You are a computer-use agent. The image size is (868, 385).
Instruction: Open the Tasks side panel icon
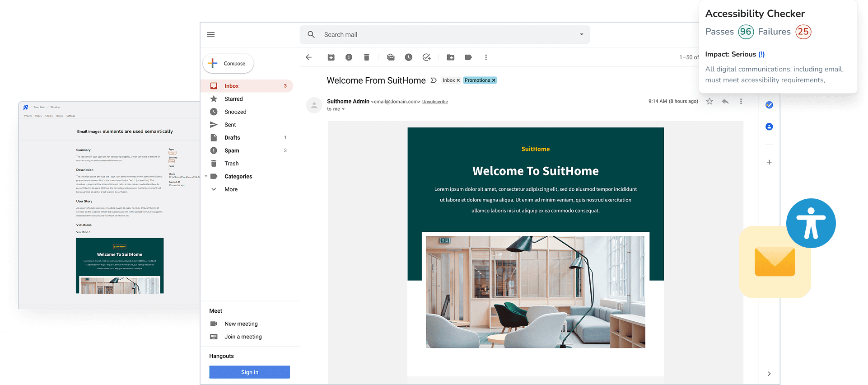(769, 105)
